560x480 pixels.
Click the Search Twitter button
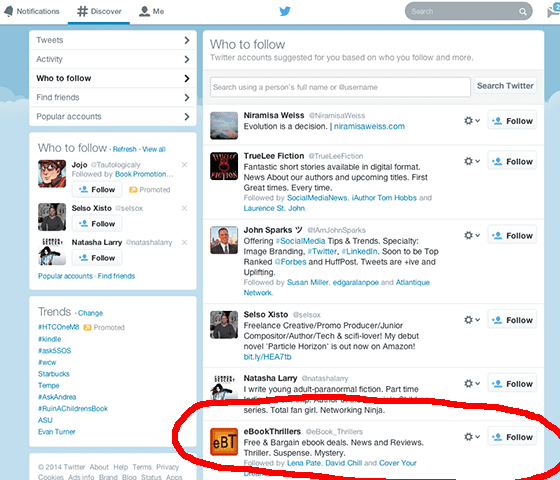pos(505,86)
